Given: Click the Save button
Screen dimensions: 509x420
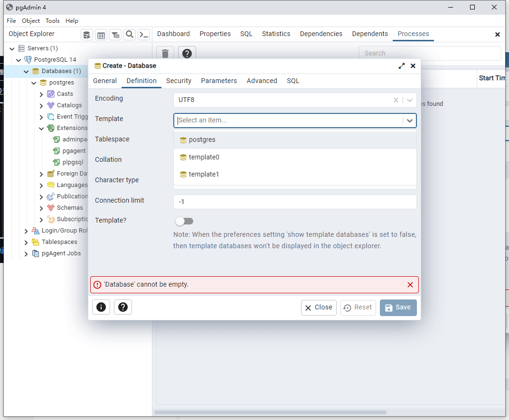Looking at the screenshot, I should click(398, 308).
